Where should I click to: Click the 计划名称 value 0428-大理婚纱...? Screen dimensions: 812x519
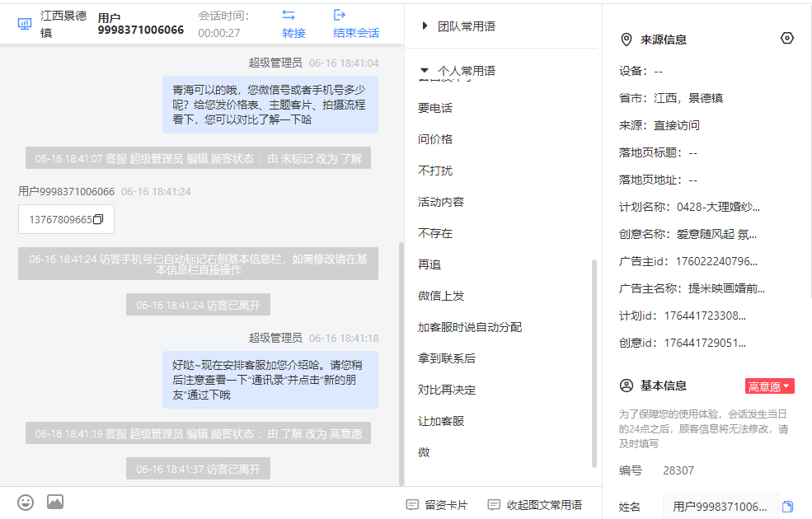[718, 207]
